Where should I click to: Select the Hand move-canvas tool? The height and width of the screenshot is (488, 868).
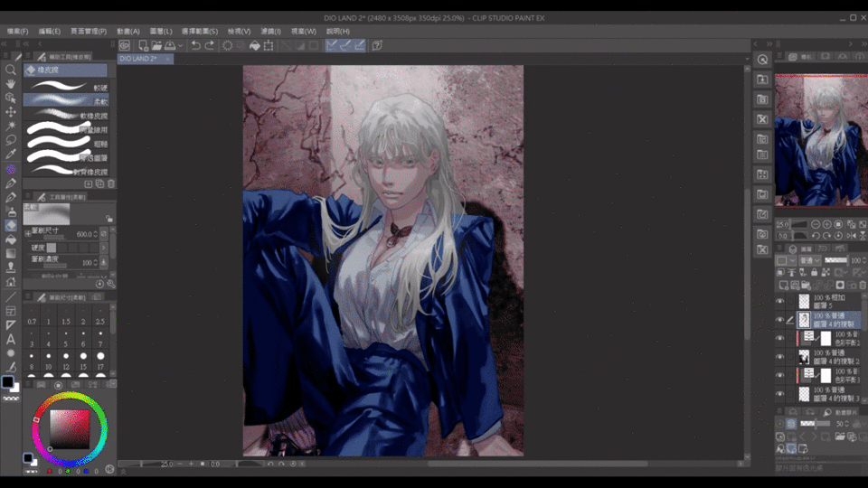coord(11,84)
